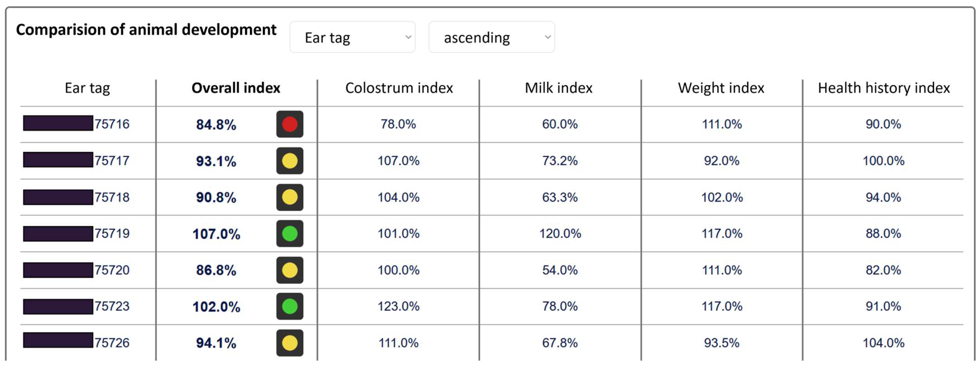Click yellow status light for tag 75717
The height and width of the screenshot is (369, 980).
(290, 161)
